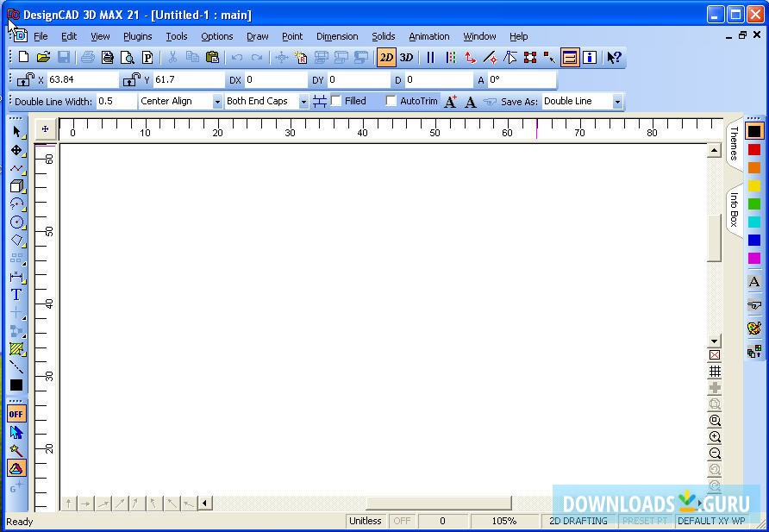Screen dimensions: 769x532
Task: Select the arrow selection tool
Action: (x=16, y=131)
